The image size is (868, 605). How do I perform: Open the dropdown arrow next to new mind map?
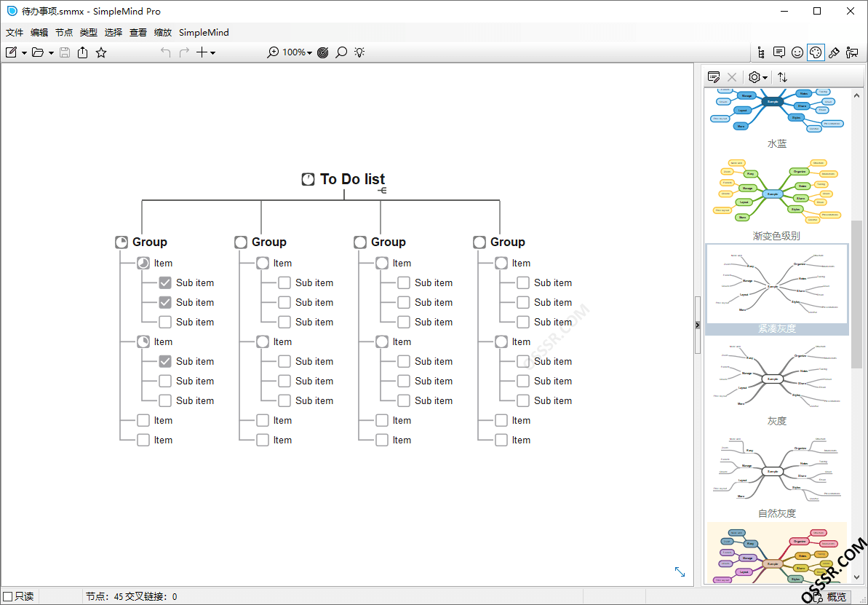(24, 53)
